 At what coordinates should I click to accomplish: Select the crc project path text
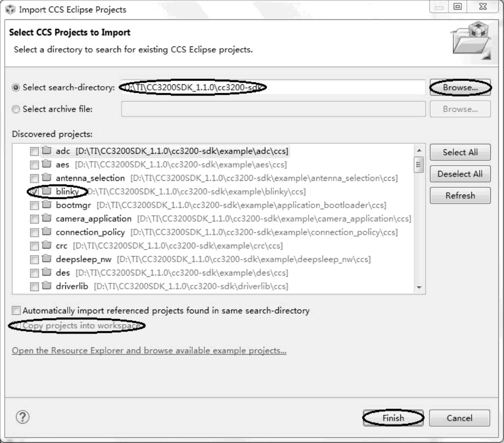click(x=178, y=246)
